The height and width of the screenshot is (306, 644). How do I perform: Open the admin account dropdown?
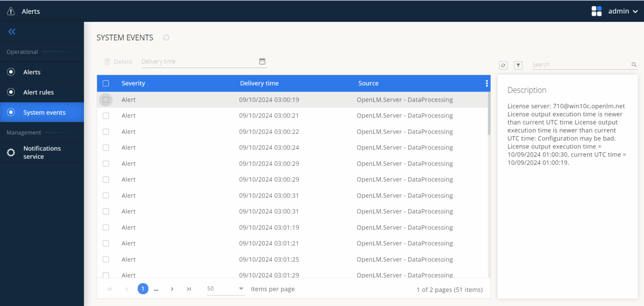623,11
